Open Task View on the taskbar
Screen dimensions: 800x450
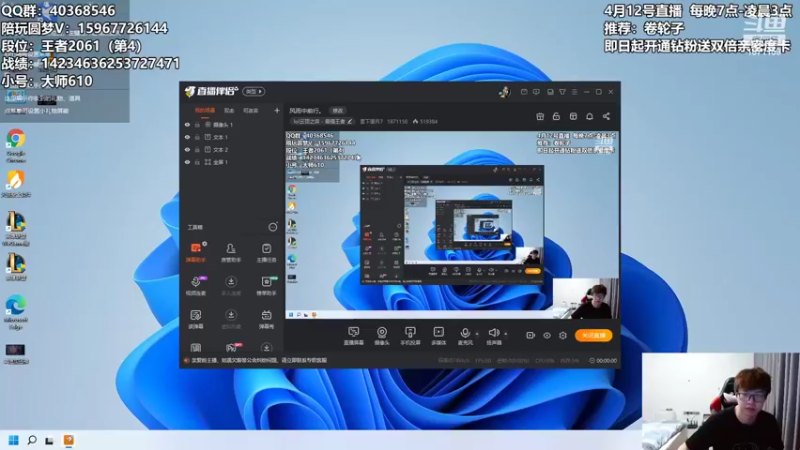click(x=49, y=440)
